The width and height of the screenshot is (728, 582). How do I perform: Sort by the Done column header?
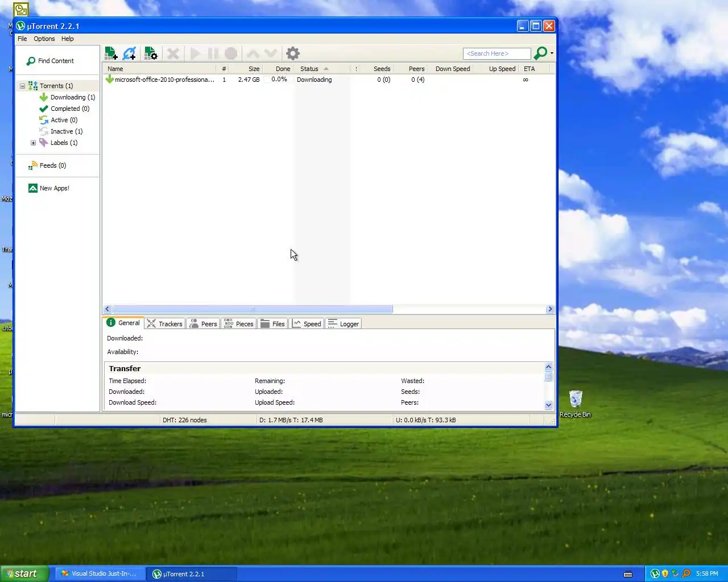coord(278,69)
